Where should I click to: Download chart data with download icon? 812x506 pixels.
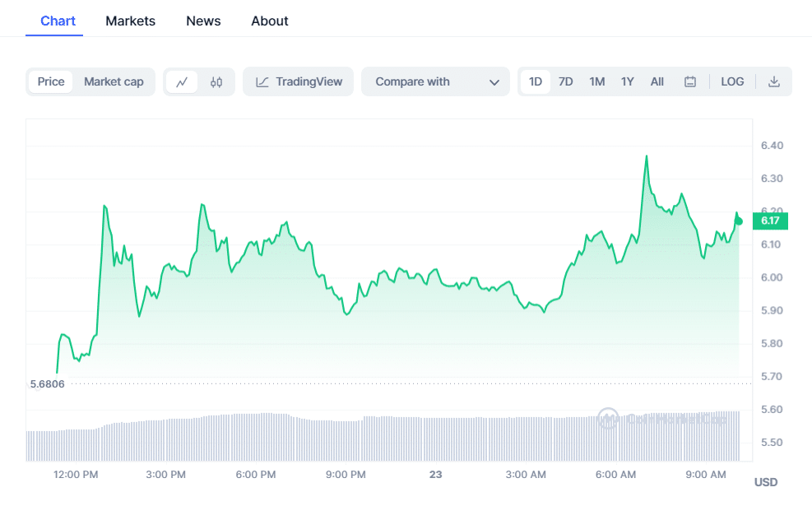(x=773, y=81)
